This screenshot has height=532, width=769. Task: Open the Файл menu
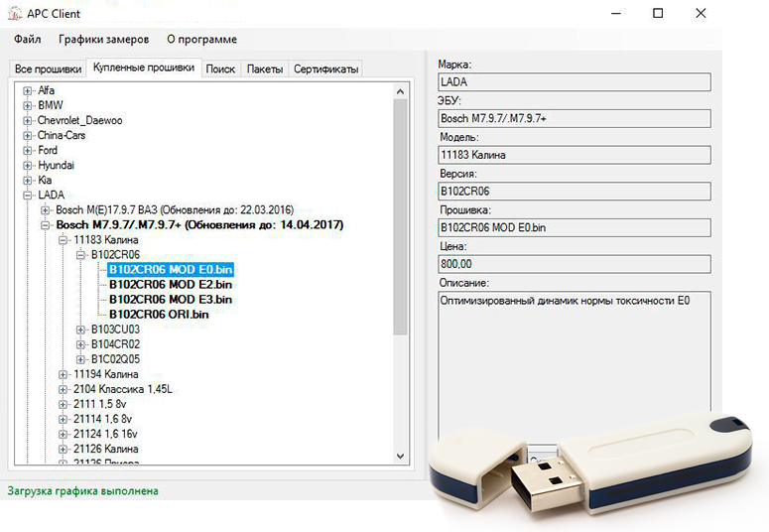pos(28,40)
